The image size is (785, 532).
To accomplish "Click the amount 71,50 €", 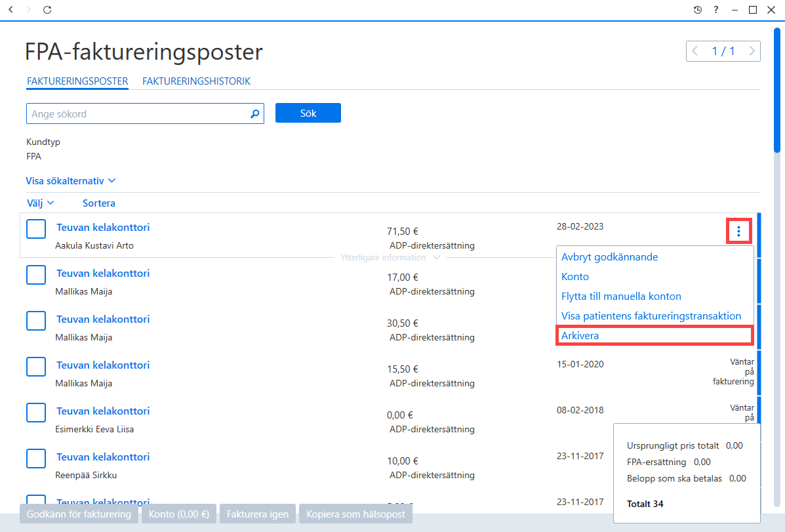I will [403, 232].
